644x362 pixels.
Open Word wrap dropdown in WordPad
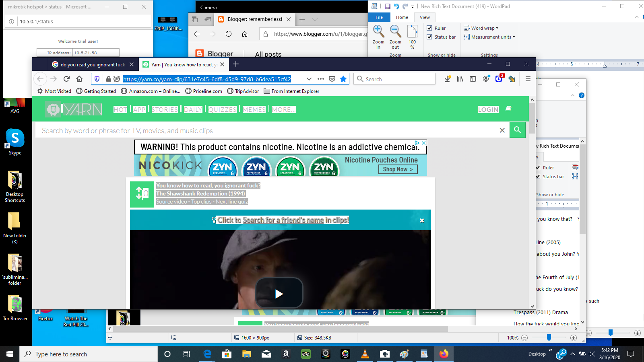coord(481,28)
